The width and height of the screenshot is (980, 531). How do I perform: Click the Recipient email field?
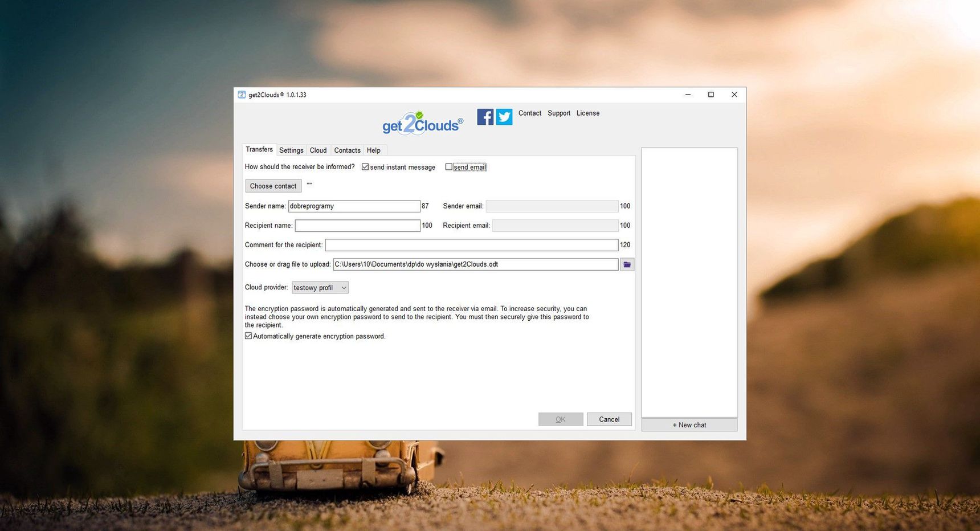coord(555,226)
